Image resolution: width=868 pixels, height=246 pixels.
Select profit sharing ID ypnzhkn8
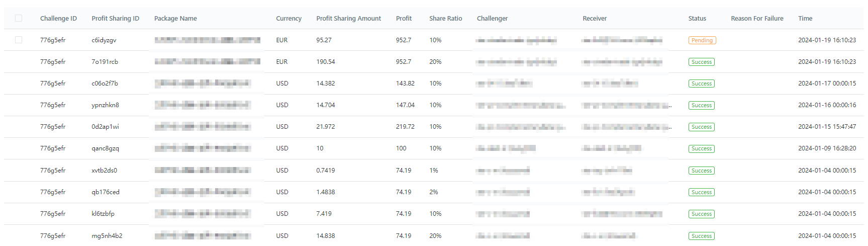tap(105, 105)
